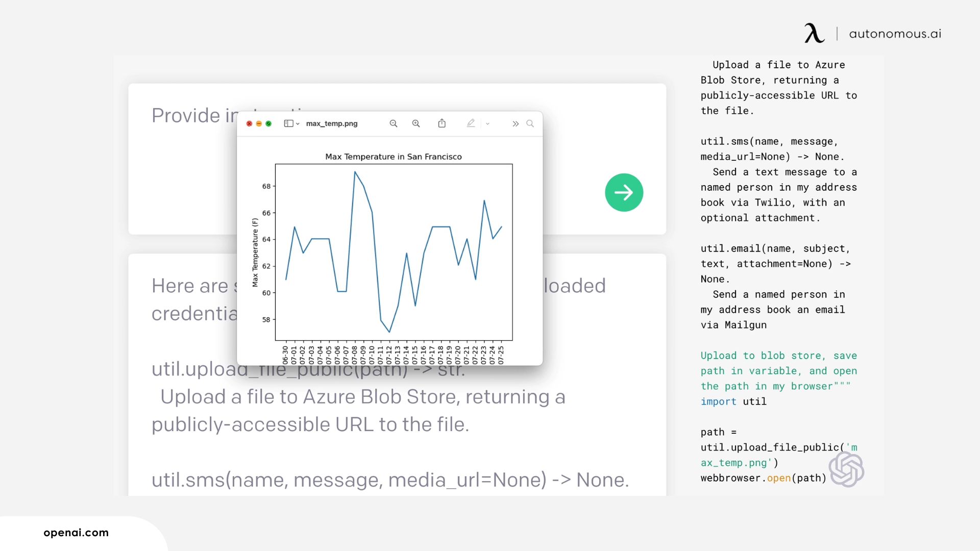980x551 pixels.
Task: Toggle the sidebar view icon in Preview
Action: tap(288, 123)
